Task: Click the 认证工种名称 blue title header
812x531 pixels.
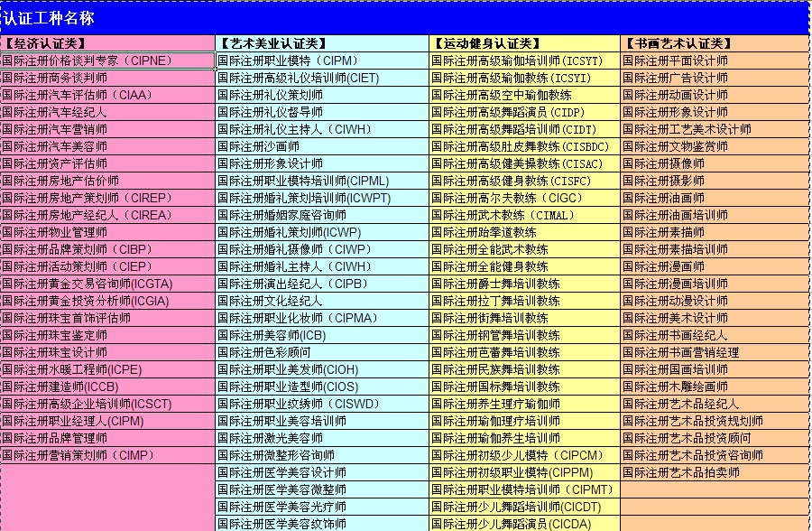Action: coord(404,18)
